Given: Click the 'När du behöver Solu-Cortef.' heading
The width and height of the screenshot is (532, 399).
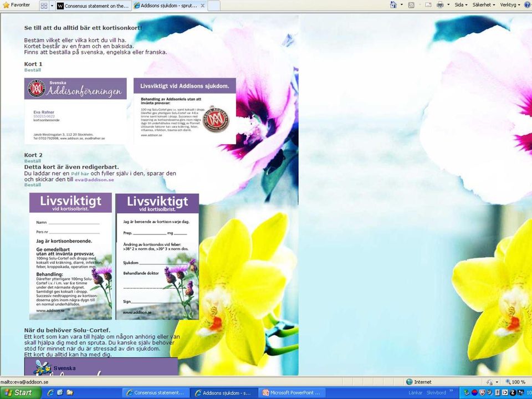Looking at the screenshot, I should tap(67, 330).
